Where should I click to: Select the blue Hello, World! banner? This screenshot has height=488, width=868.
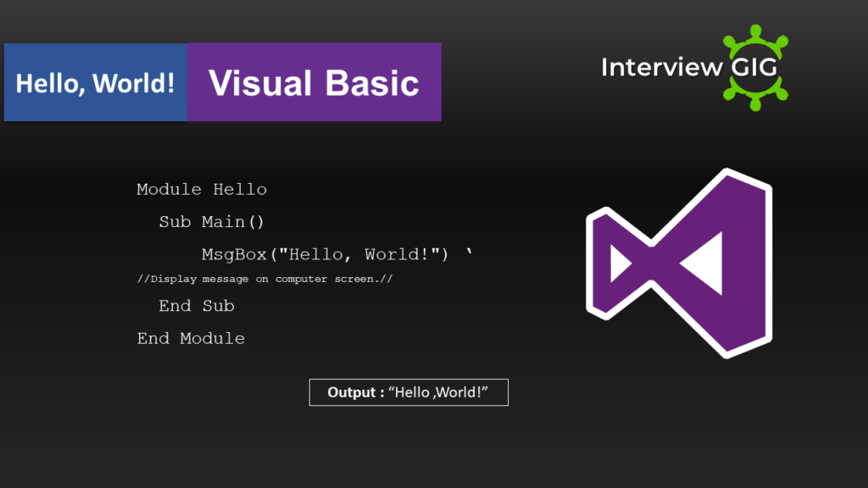tap(96, 83)
